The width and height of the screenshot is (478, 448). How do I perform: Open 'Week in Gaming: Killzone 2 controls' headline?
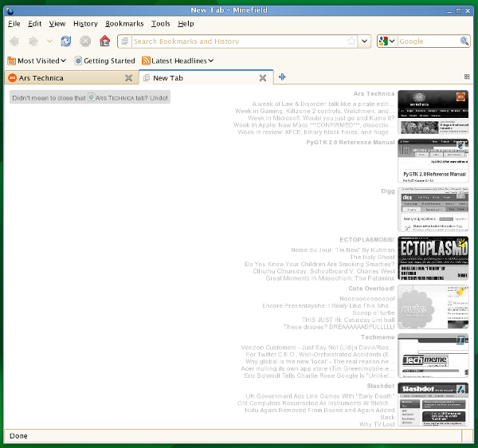coord(315,111)
